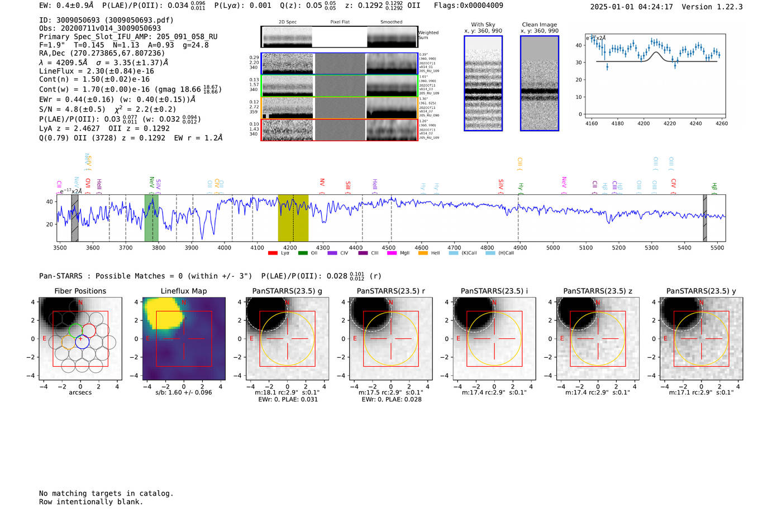Open the Lineflux Map image
The image size is (782, 532).
[184, 338]
